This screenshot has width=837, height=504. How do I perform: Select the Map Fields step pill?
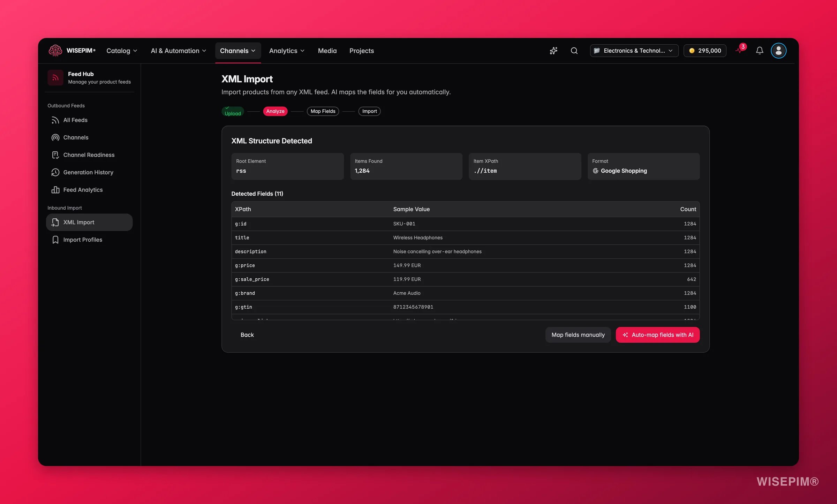323,111
